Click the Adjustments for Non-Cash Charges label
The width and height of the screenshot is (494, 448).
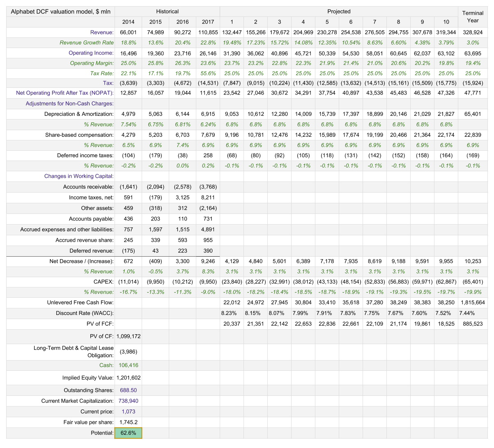(x=69, y=103)
